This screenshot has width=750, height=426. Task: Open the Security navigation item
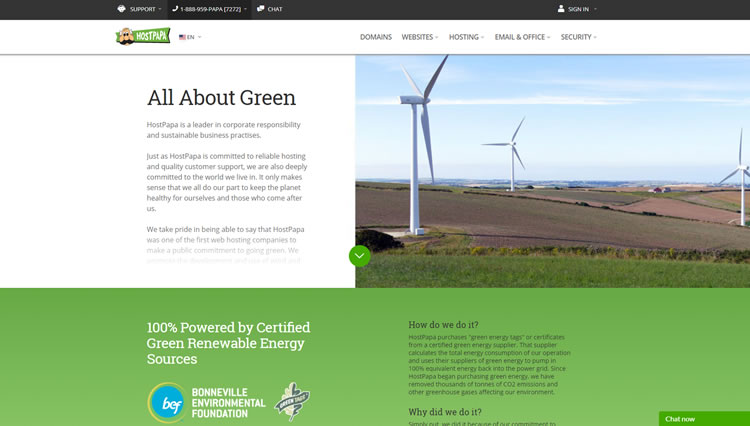(576, 37)
